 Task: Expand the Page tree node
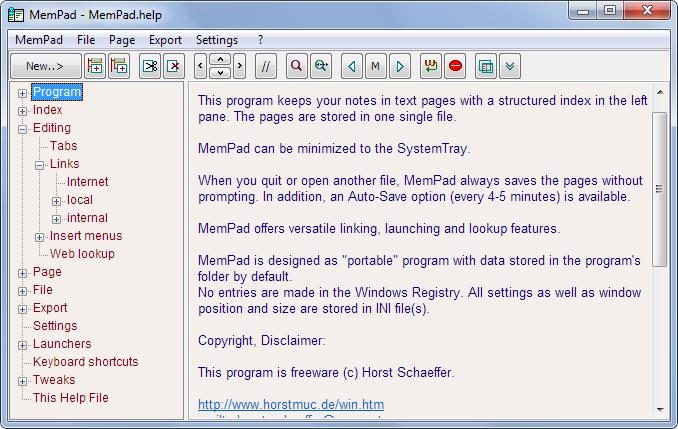click(22, 273)
